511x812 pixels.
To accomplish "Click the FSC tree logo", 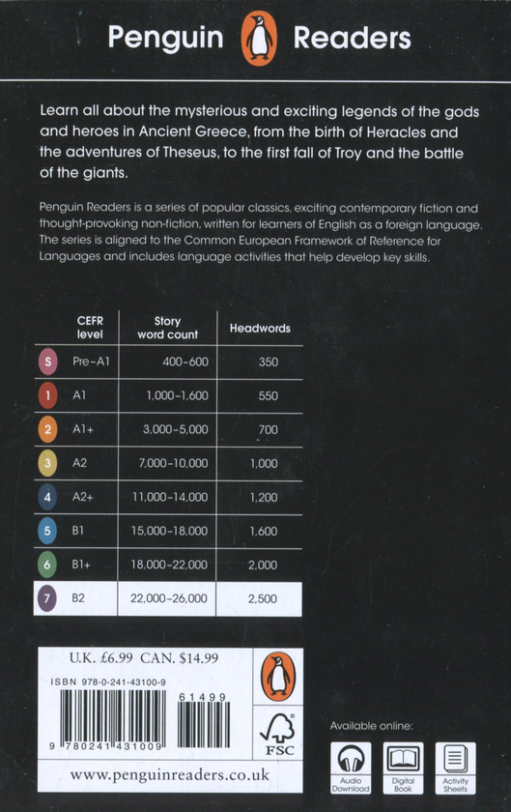I will click(x=278, y=734).
